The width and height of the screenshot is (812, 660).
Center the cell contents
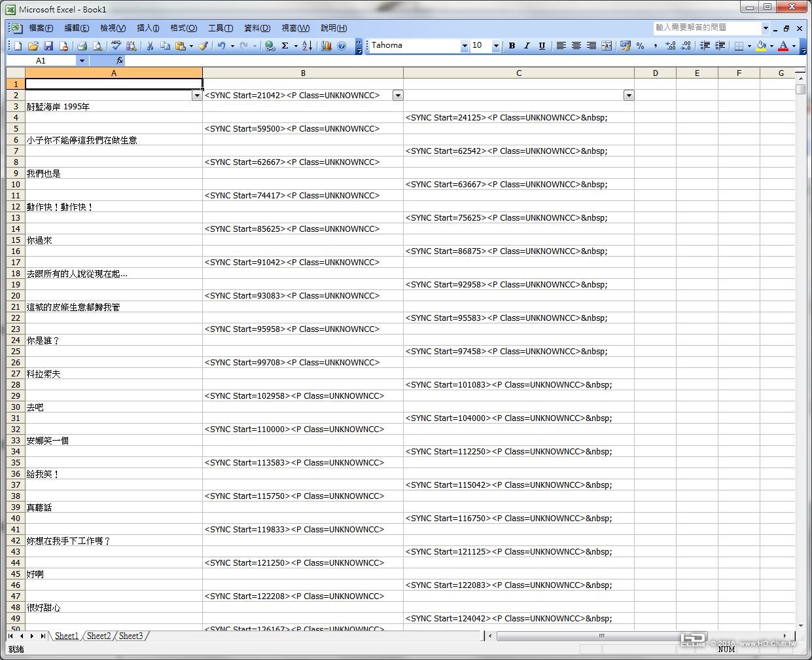576,46
